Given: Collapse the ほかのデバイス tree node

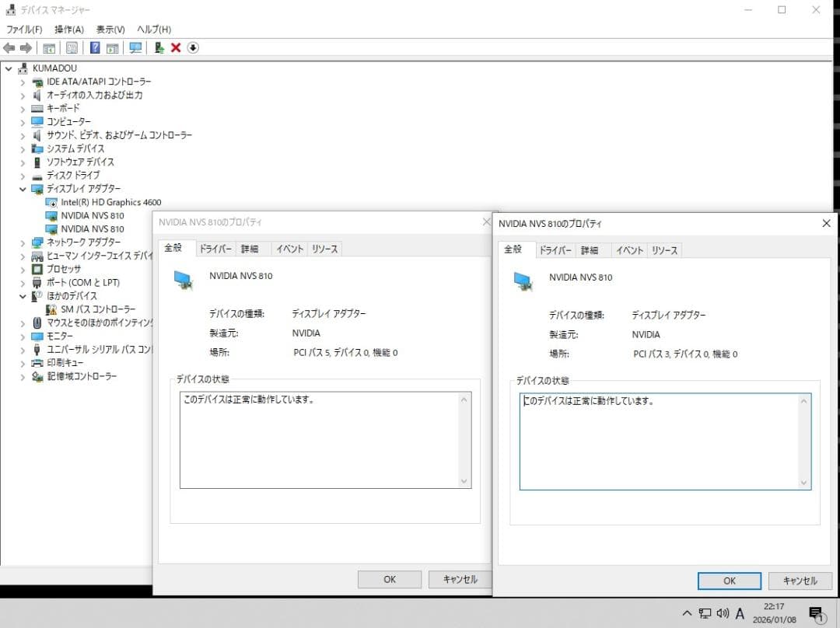Looking at the screenshot, I should coord(23,296).
